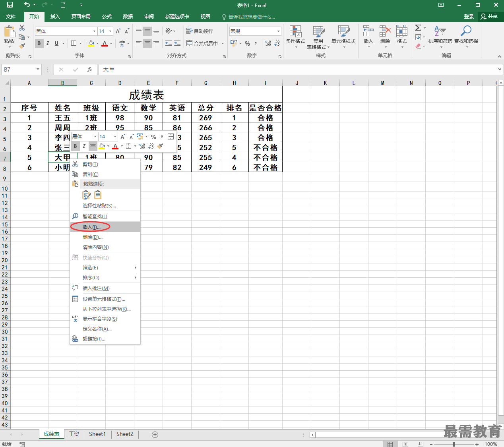The image size is (504, 447).
Task: Toggle Underline in the ribbon
Action: 56,43
